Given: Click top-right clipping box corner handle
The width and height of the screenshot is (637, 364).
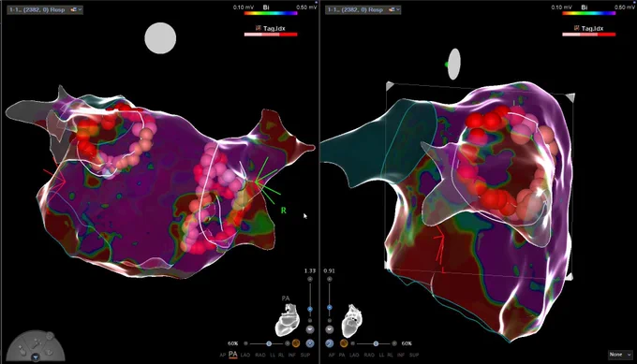Looking at the screenshot, I should 570,97.
